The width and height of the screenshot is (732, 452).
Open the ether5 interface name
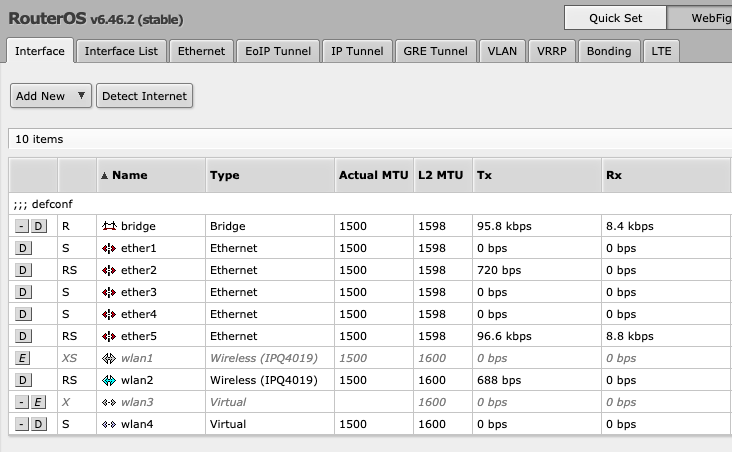(x=139, y=336)
